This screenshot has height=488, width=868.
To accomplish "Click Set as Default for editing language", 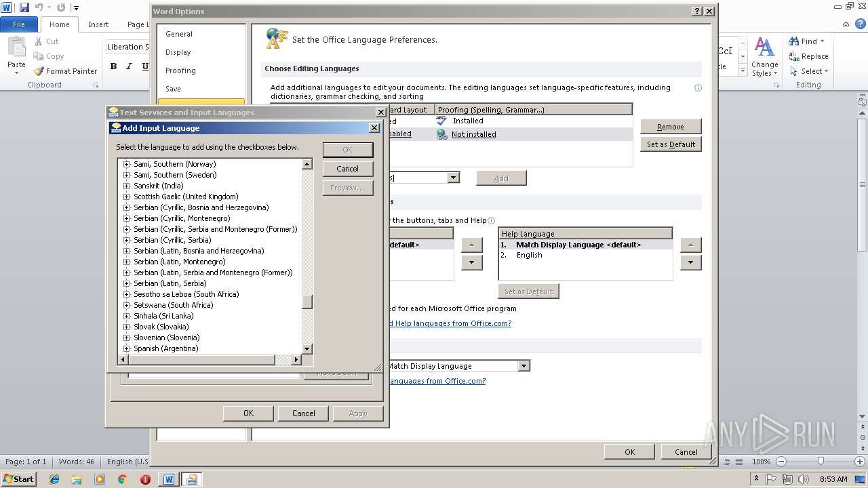I will click(x=671, y=144).
